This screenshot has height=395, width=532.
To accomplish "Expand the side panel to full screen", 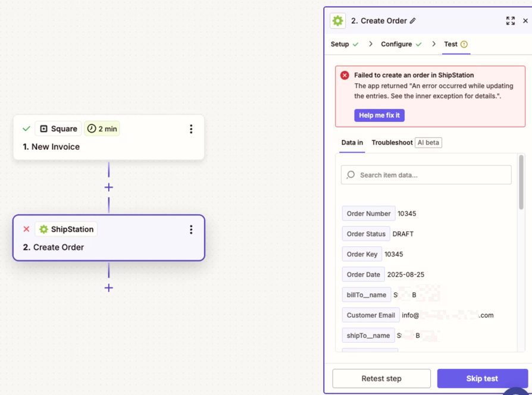I will 510,21.
